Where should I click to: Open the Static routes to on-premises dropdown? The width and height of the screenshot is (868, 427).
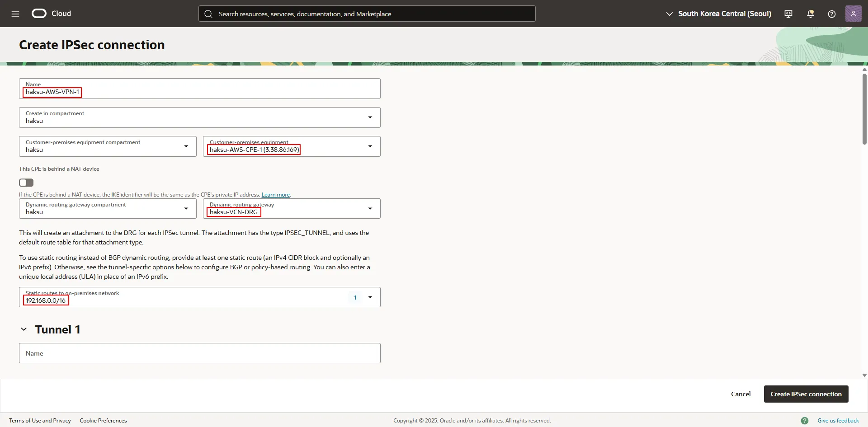(x=200, y=297)
